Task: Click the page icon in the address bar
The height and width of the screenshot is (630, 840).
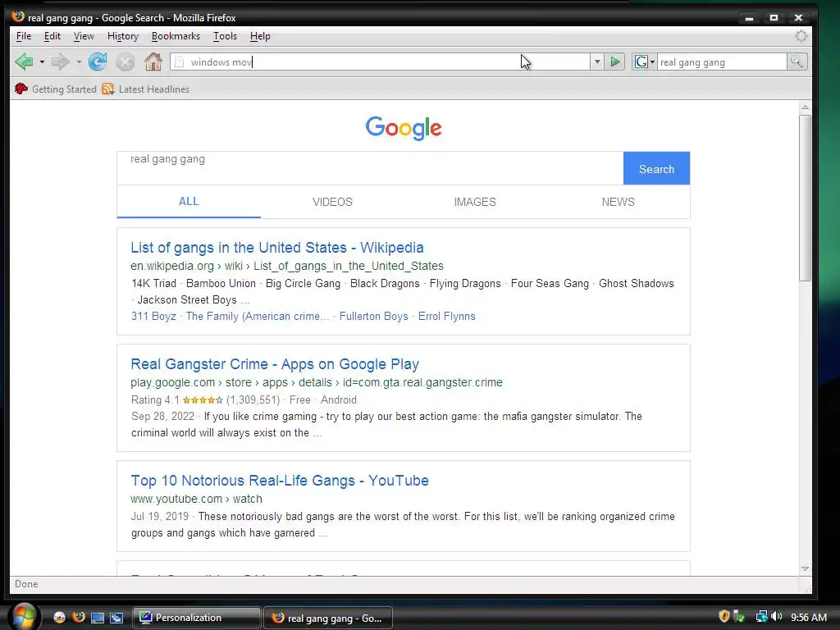Action: [180, 62]
